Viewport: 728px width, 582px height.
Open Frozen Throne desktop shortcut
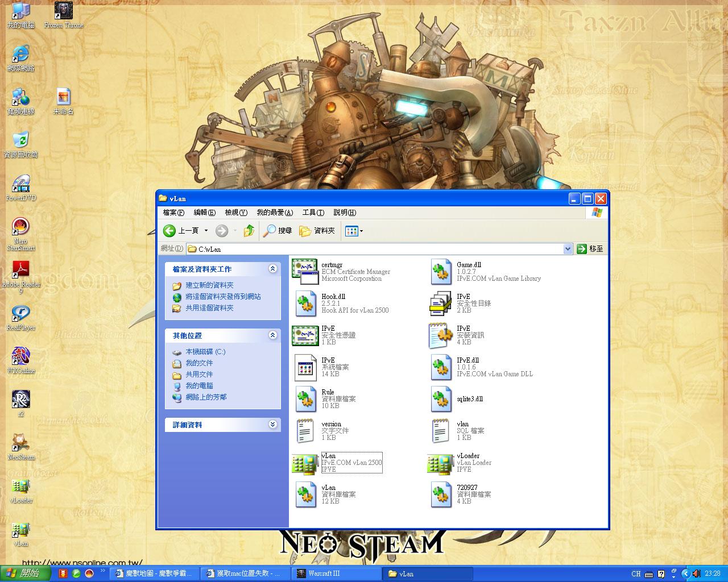click(x=63, y=11)
